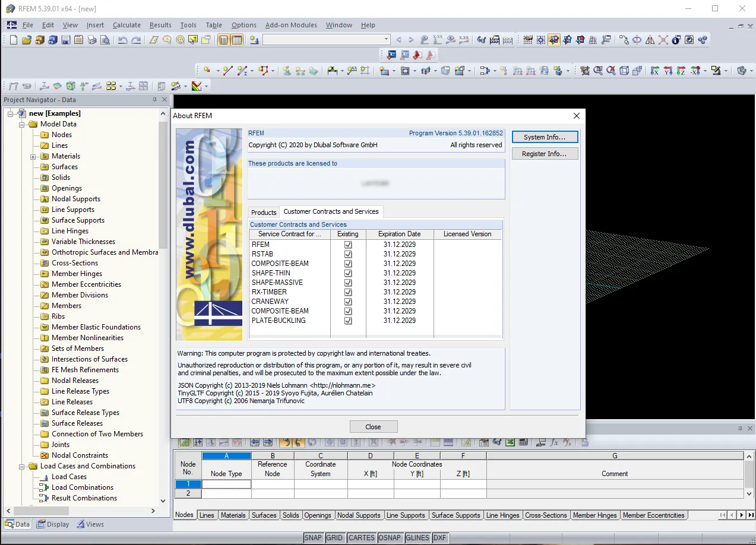Toggle SNAP in the status bar

click(312, 538)
